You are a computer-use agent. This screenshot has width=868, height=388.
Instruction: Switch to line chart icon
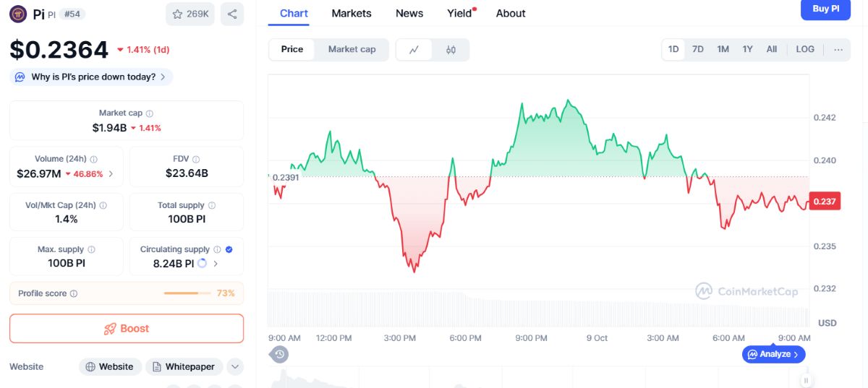point(414,50)
